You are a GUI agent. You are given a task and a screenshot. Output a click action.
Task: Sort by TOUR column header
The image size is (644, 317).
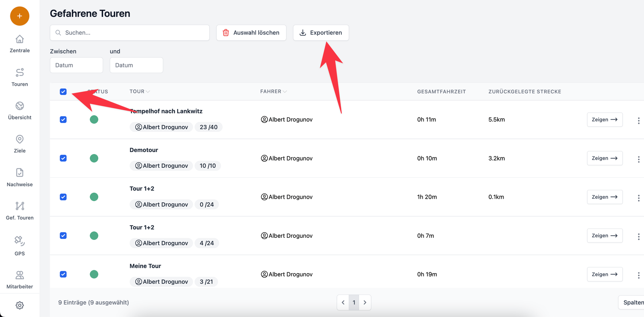[140, 91]
